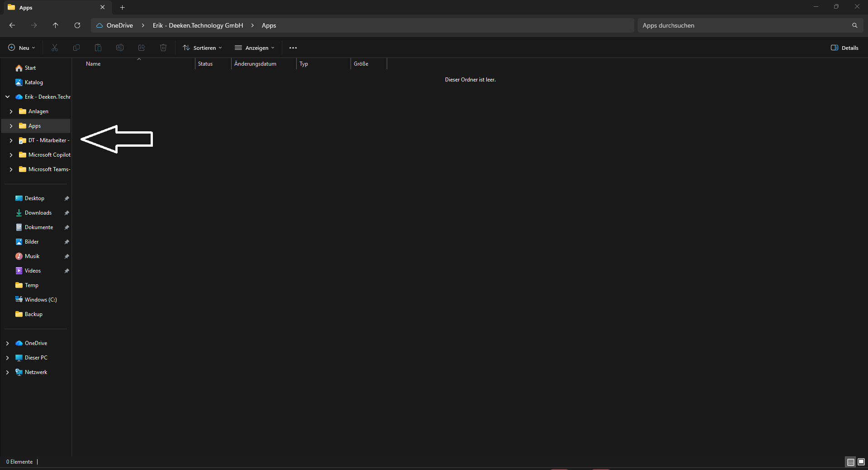This screenshot has height=470, width=868.
Task: Go up one folder level
Action: pyautogui.click(x=55, y=25)
